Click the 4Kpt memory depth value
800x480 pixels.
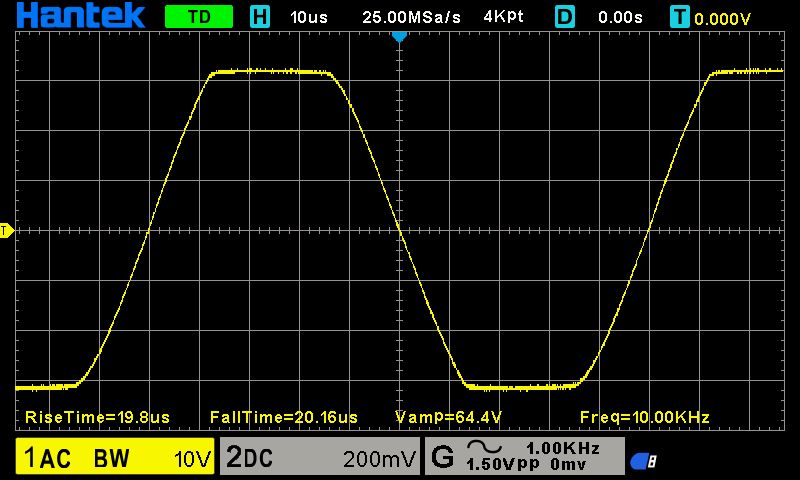click(504, 17)
